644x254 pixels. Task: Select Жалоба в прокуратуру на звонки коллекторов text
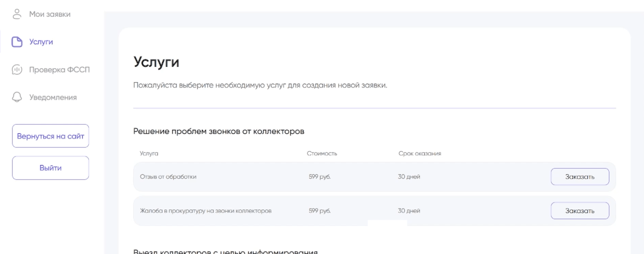point(206,211)
